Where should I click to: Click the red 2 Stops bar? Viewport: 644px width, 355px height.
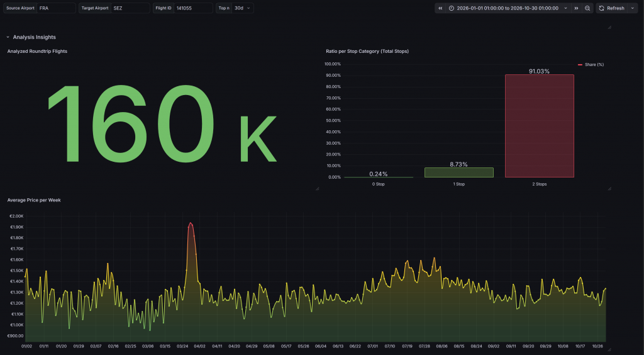pyautogui.click(x=539, y=126)
